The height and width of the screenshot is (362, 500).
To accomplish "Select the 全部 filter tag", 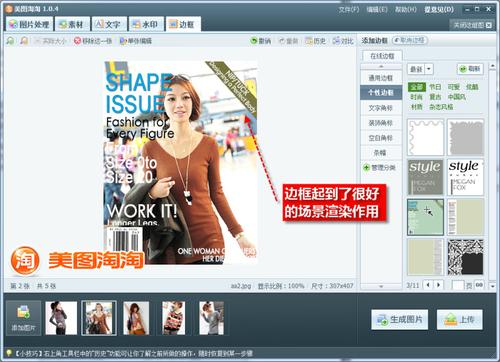I will pyautogui.click(x=417, y=87).
